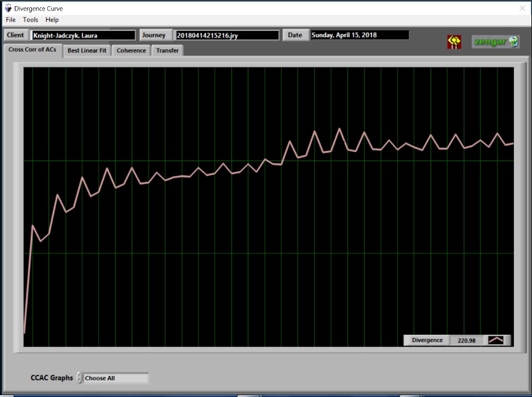
Task: Switch to the Best Linear Fit tab
Action: 87,50
